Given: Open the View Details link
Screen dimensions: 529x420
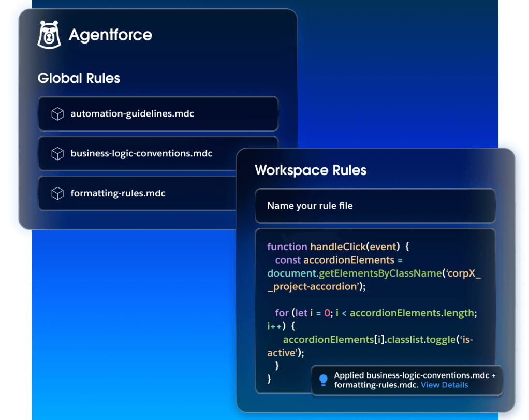Looking at the screenshot, I should pos(444,385).
